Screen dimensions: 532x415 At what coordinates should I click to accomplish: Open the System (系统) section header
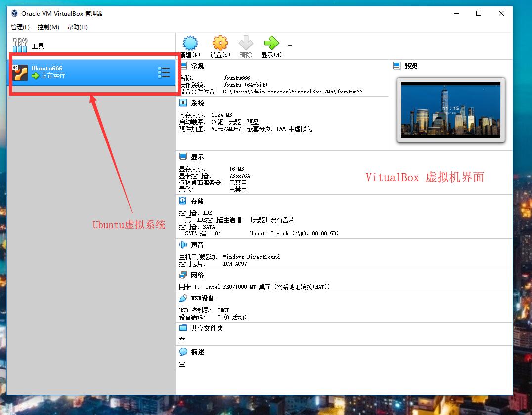click(x=197, y=103)
